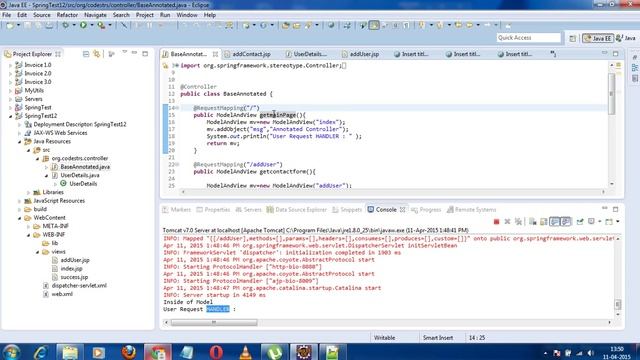This screenshot has height=360, width=640.
Task: Click Open Console icon in console toolbar
Action: coord(609,222)
